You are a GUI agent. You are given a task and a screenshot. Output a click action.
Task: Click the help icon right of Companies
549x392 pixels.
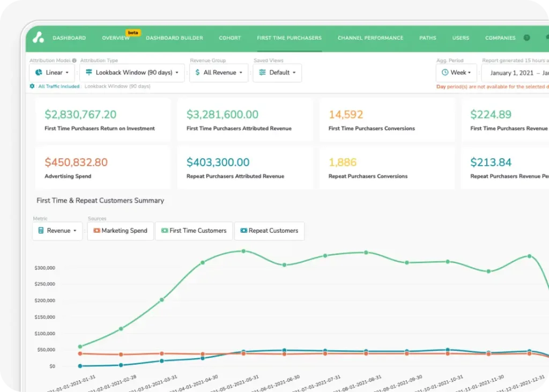(x=526, y=38)
